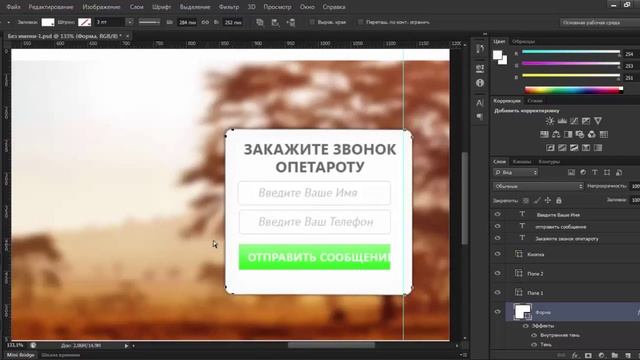Switch to the Каналы tab
Image resolution: width=640 pixels, height=360 pixels.
tap(522, 162)
